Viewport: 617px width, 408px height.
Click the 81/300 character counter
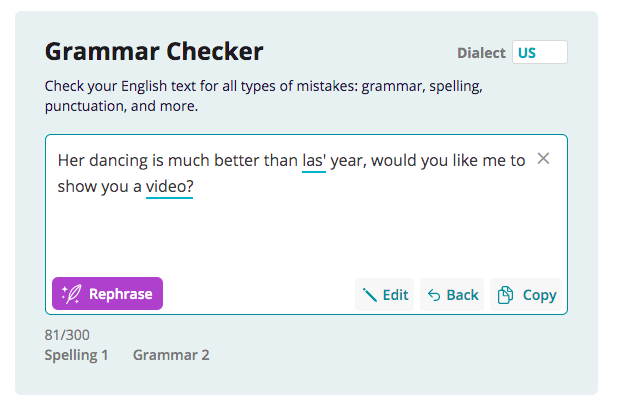tap(67, 335)
